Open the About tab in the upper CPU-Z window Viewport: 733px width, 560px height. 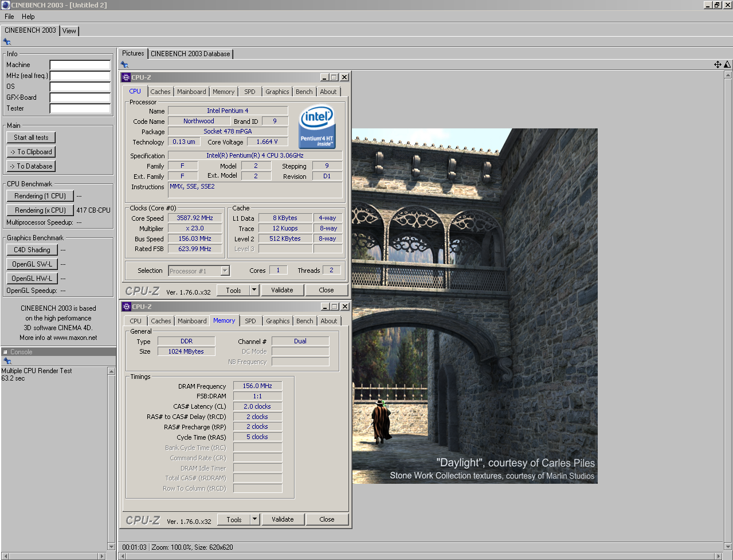tap(328, 92)
